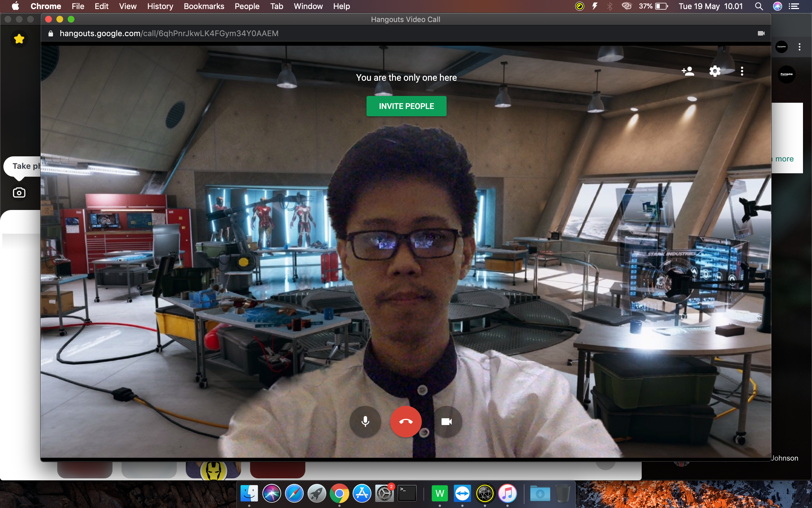This screenshot has height=508, width=812.
Task: Open Launchpad rocket in the dock
Action: click(317, 493)
